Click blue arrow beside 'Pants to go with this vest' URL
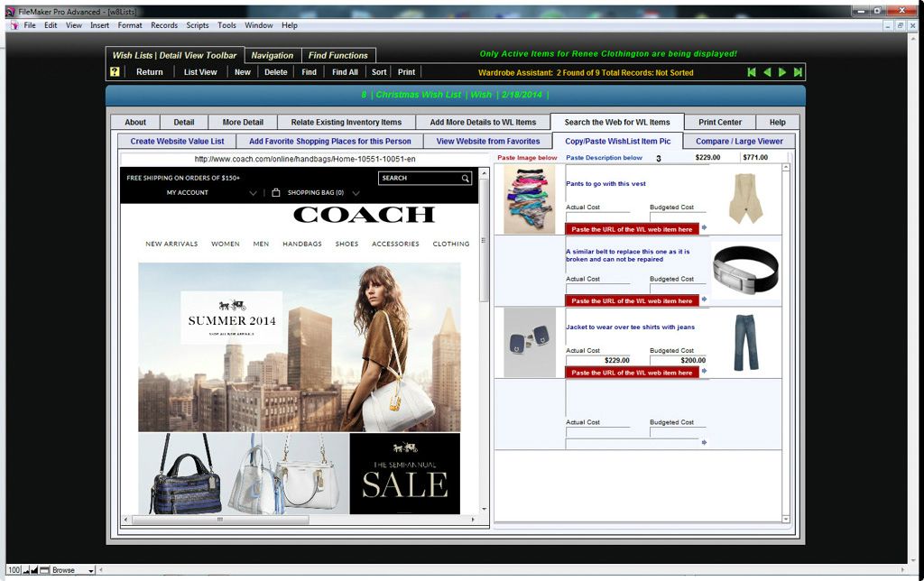The width and height of the screenshot is (924, 581). pos(704,227)
